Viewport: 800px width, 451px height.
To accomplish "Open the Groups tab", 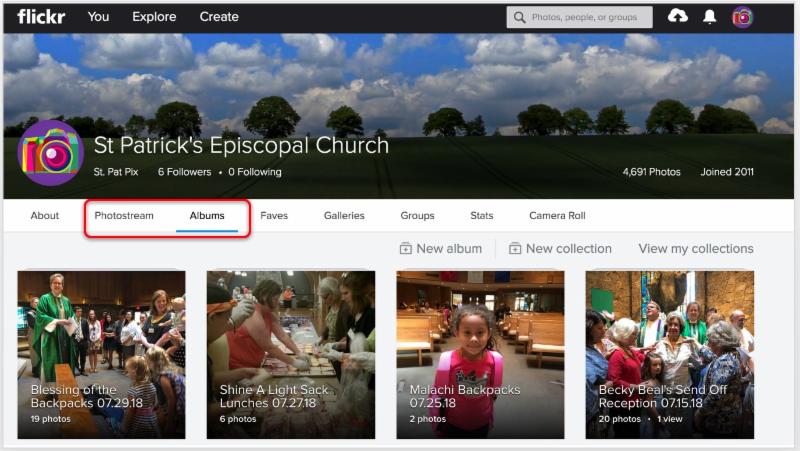I will [417, 215].
